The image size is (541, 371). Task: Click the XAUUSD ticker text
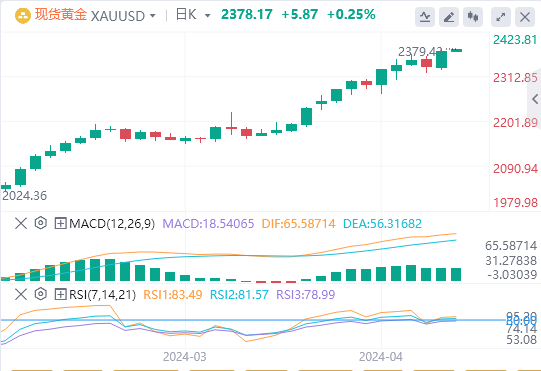(118, 16)
